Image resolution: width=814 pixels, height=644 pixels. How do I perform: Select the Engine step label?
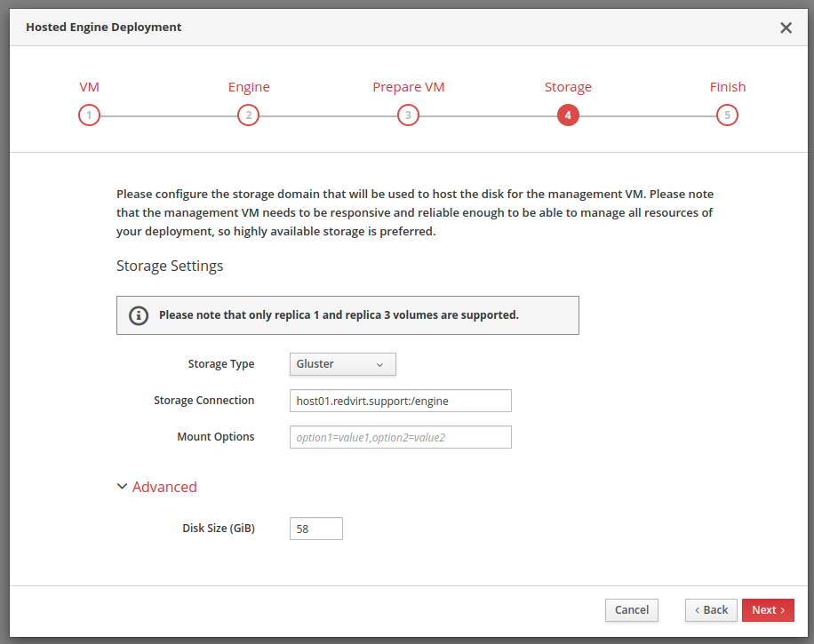point(249,87)
